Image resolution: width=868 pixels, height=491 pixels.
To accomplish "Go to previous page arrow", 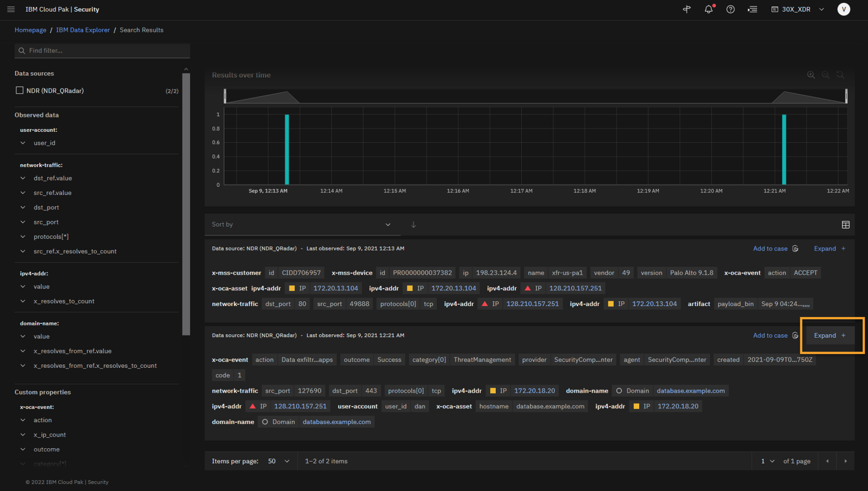I will pyautogui.click(x=828, y=461).
